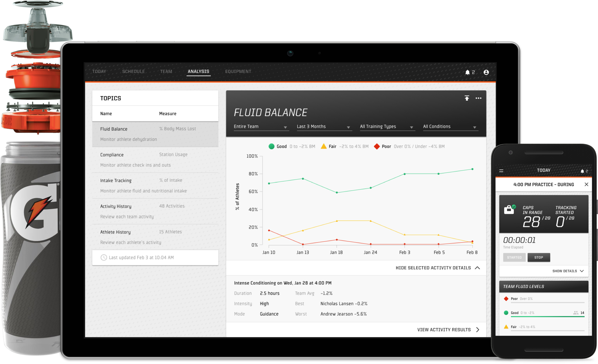The width and height of the screenshot is (598, 364).
Task: Tap the hamburger menu on the phone screen
Action: pos(501,170)
